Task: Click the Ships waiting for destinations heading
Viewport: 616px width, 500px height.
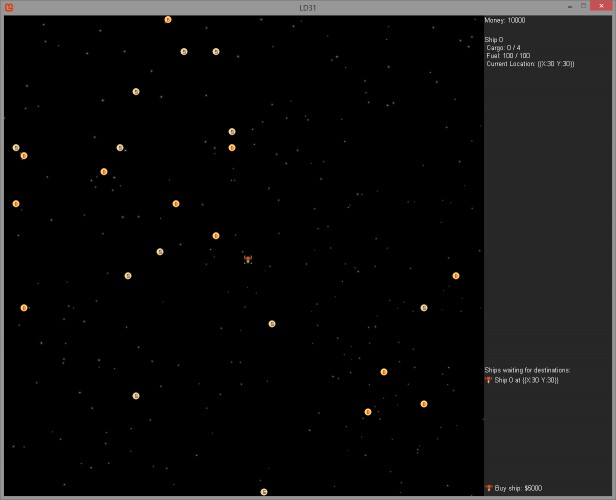Action: coord(527,370)
